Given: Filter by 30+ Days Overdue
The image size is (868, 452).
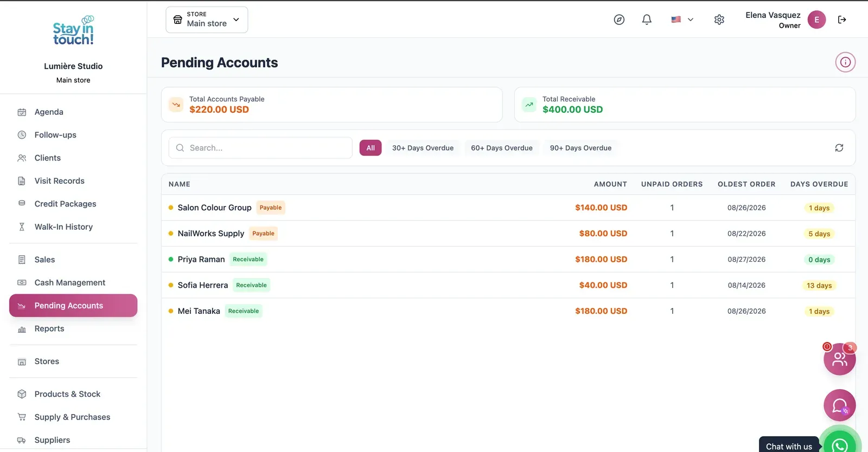Looking at the screenshot, I should (423, 148).
